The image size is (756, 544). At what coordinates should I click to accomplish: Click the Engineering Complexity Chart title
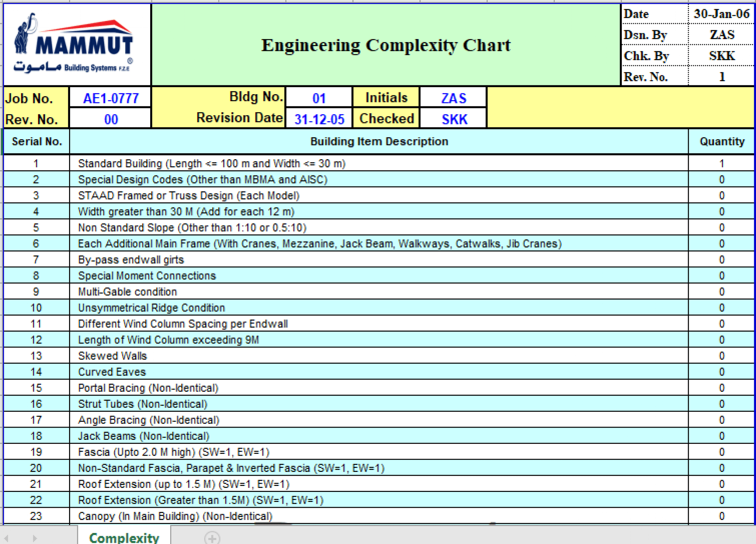386,45
